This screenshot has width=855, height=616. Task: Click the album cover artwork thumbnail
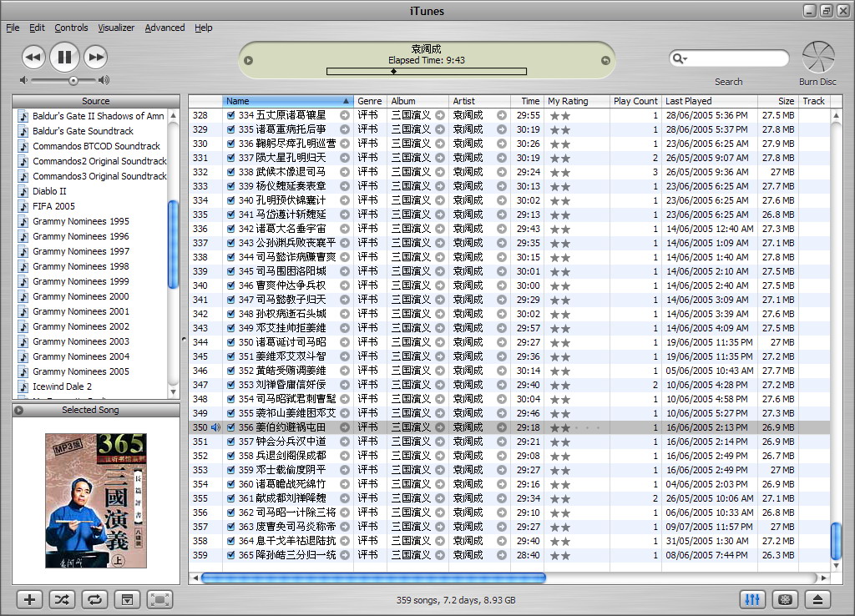tap(96, 501)
